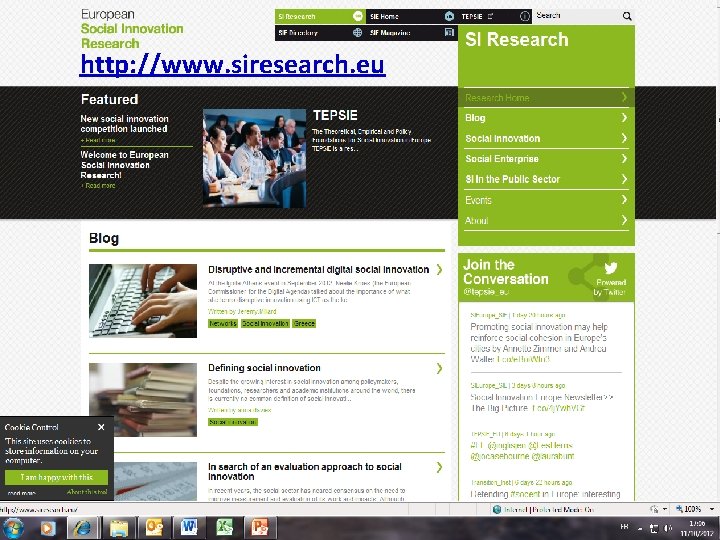Viewport: 720px width, 540px height.
Task: Open Defining social innovation post
Action: point(264,368)
